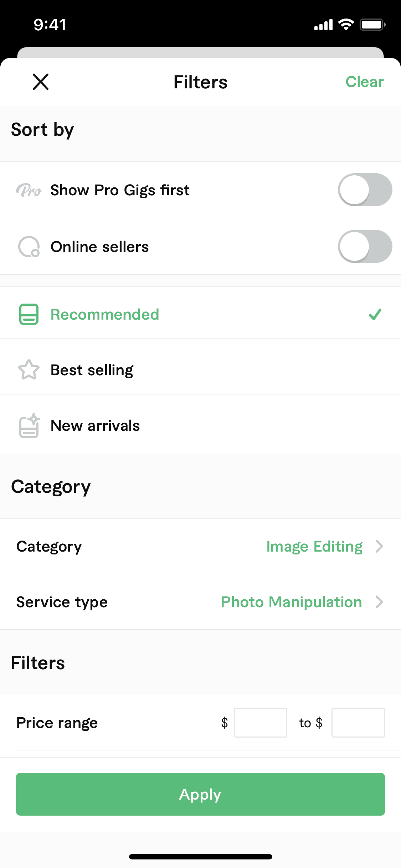Tap the Recommended sort icon
Image resolution: width=401 pixels, height=868 pixels.
pos(29,314)
